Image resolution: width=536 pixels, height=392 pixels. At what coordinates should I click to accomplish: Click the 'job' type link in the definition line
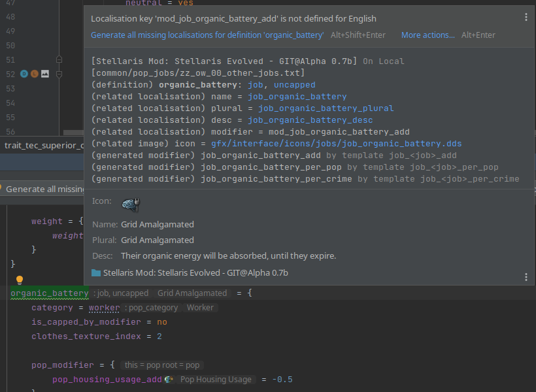pyautogui.click(x=254, y=84)
